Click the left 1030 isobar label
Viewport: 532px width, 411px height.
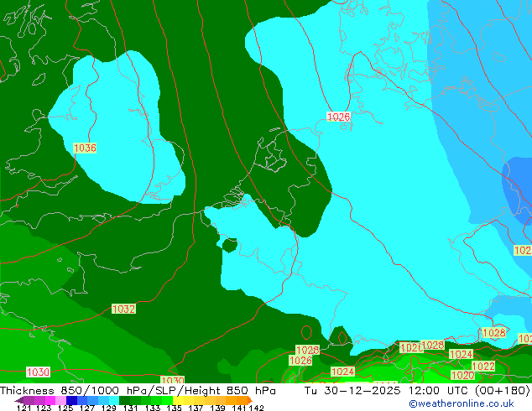click(x=39, y=372)
